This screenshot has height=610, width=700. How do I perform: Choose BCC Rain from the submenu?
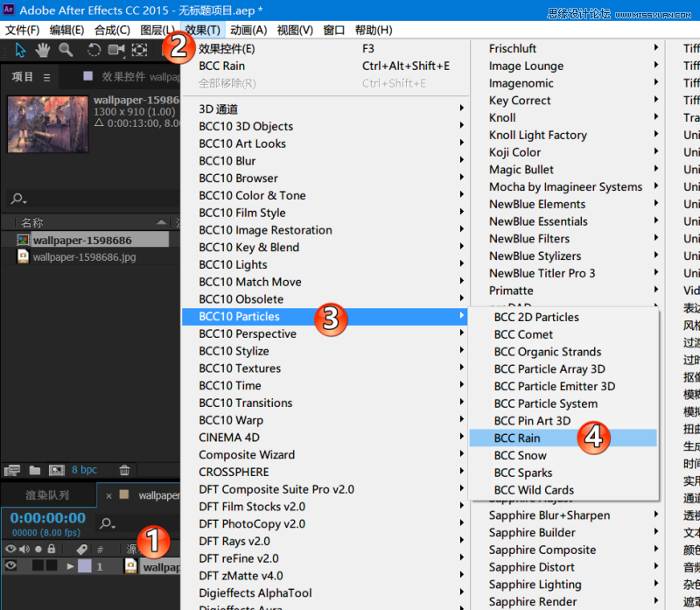[x=517, y=438]
